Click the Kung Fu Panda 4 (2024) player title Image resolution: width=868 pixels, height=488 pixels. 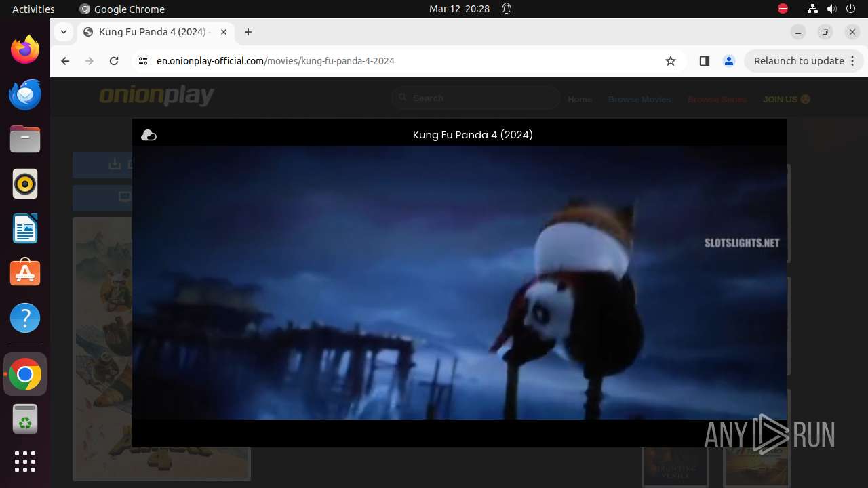coord(473,135)
